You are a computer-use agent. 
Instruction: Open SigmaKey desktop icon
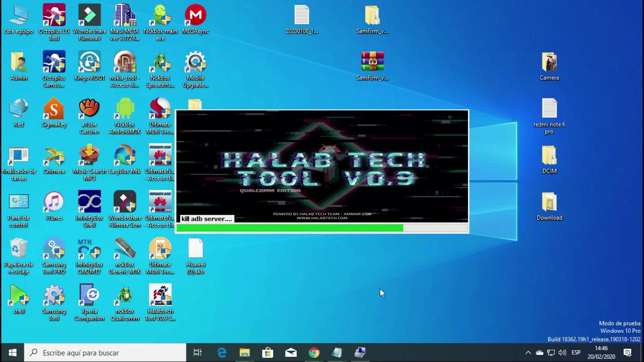(x=54, y=112)
